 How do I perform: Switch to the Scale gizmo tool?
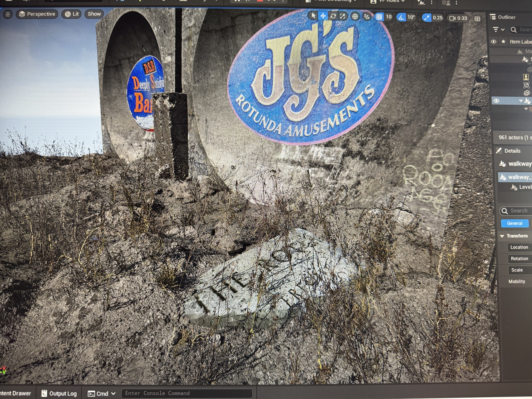point(343,16)
